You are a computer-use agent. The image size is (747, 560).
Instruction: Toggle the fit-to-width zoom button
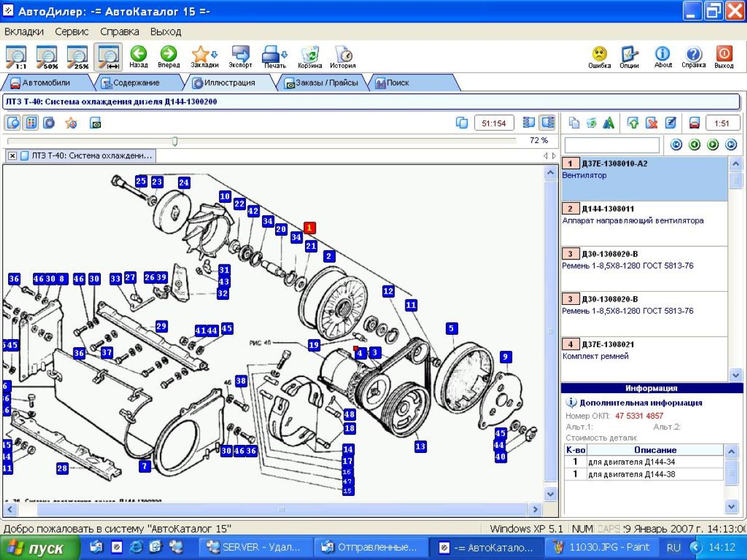click(x=108, y=56)
